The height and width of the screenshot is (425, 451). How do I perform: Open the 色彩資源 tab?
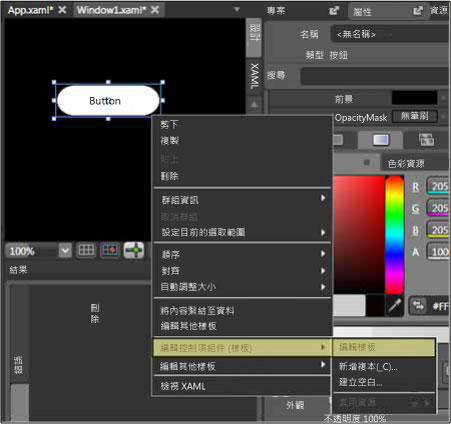click(x=406, y=164)
